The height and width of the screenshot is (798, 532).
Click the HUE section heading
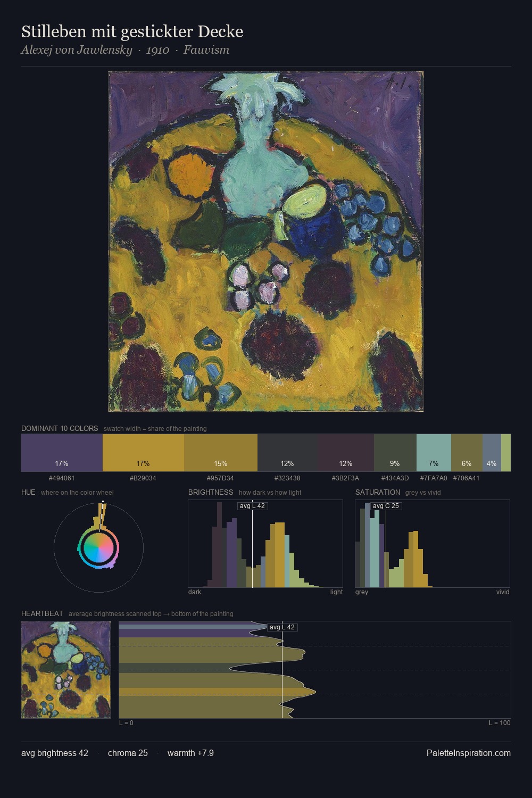pyautogui.click(x=28, y=492)
